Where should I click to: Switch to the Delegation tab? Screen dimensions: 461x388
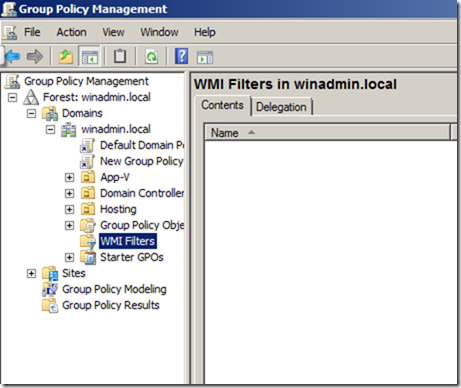(281, 107)
